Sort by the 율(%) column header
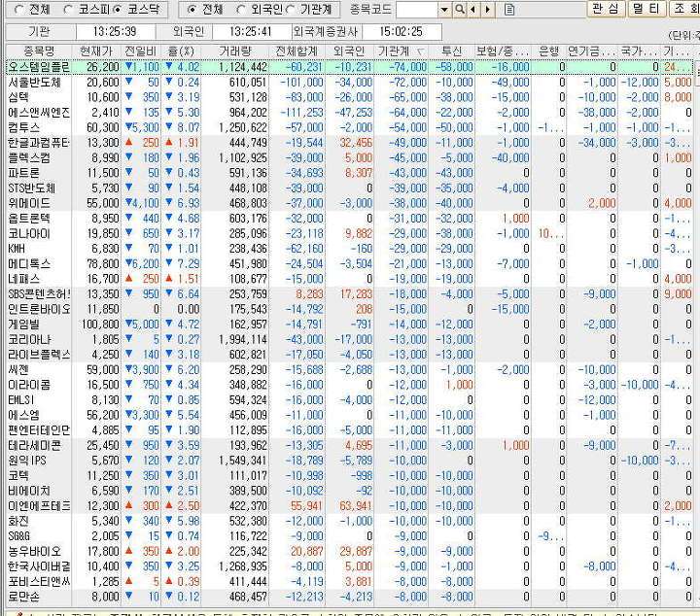The width and height of the screenshot is (700, 616). [181, 51]
